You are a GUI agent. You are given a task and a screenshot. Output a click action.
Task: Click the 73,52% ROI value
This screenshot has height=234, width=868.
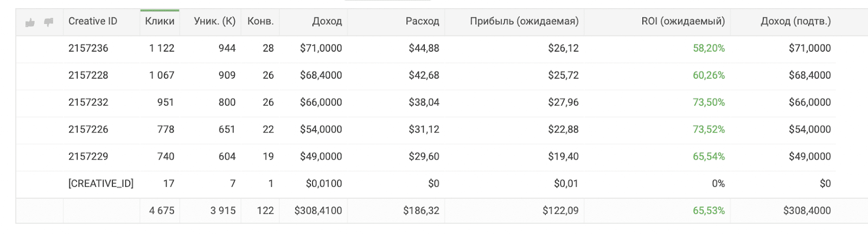709,129
